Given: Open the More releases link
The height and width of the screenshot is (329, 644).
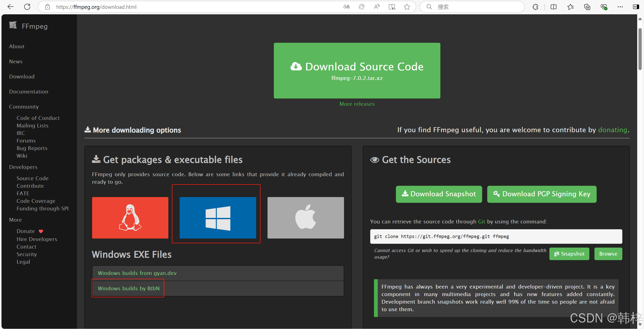Looking at the screenshot, I should [x=357, y=104].
